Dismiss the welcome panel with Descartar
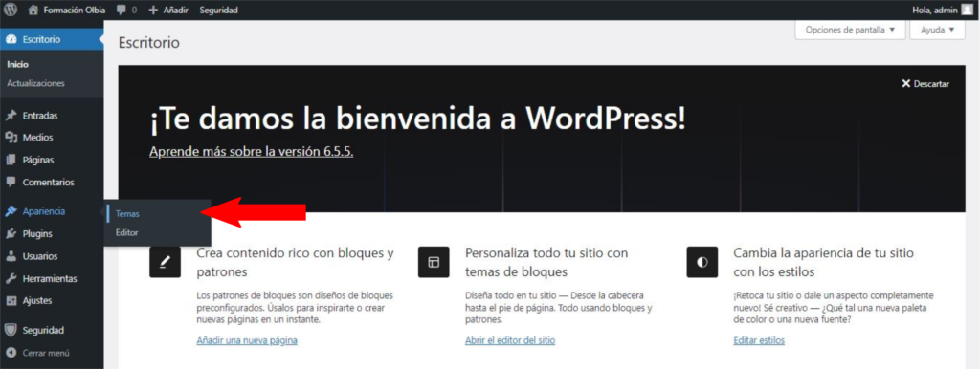The height and width of the screenshot is (369, 980). point(925,84)
